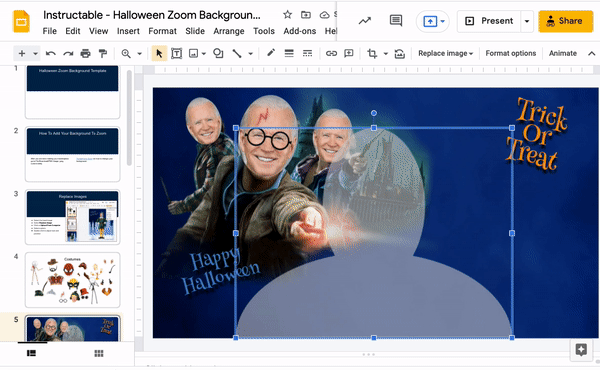Open the View menu
The height and width of the screenshot is (370, 600).
tap(98, 31)
